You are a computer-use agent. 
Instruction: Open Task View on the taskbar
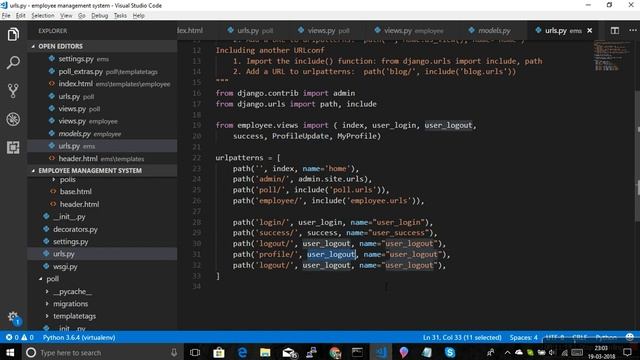point(195,352)
